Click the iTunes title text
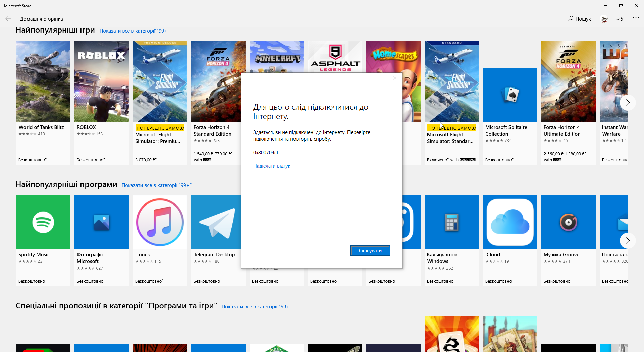This screenshot has height=352, width=644. pos(142,255)
